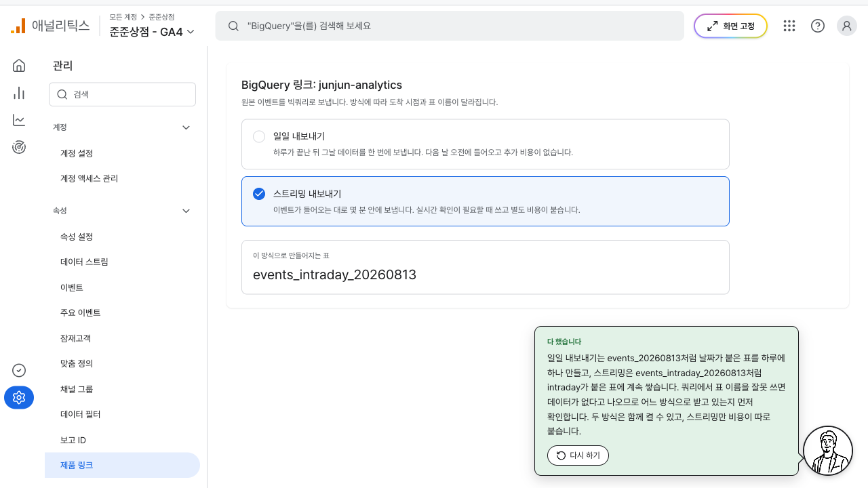Open the Explore line chart icon

(19, 120)
